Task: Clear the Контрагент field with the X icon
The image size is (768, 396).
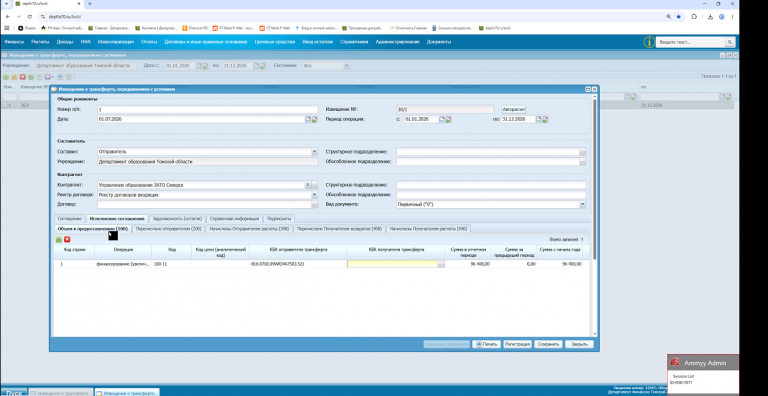Action: [x=308, y=185]
